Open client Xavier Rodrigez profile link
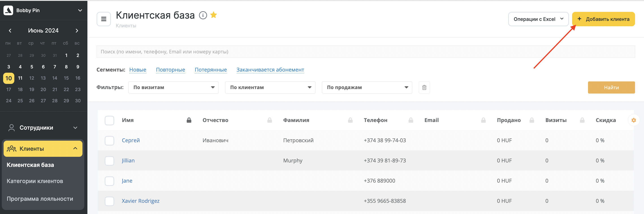Image resolution: width=644 pixels, height=214 pixels. tap(140, 201)
